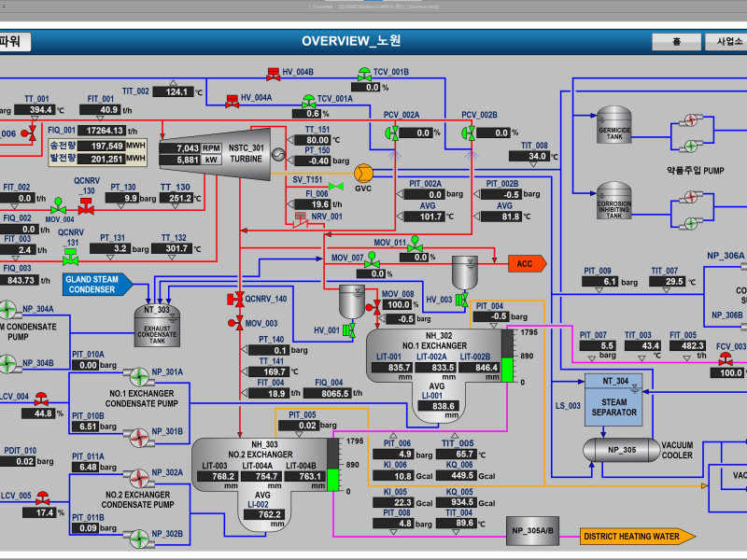Select the NT_304 Steam Separator box
Viewport: 747px width, 560px height.
[613, 400]
